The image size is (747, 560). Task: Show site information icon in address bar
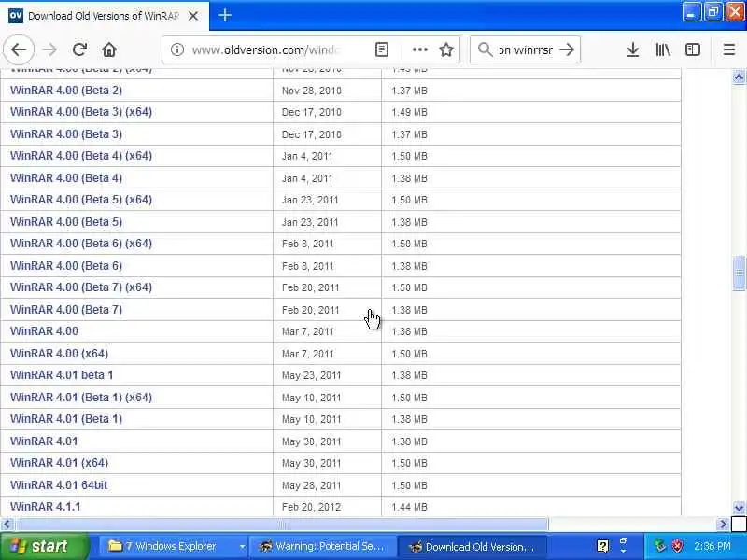click(x=177, y=49)
